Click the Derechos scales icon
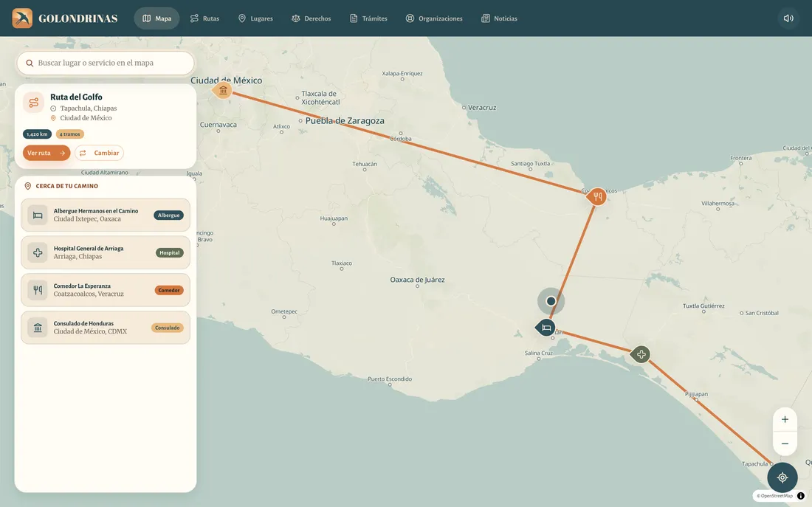This screenshot has height=507, width=812. (296, 18)
